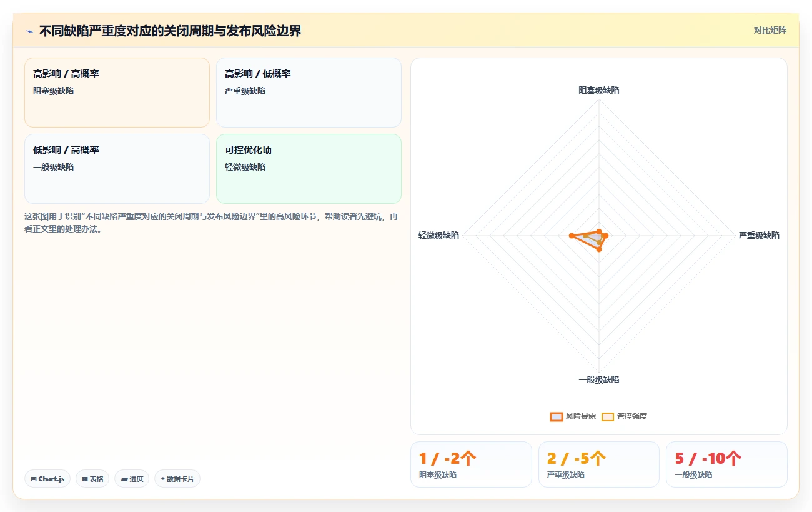Image resolution: width=812 pixels, height=512 pixels.
Task: Click 阻塞级缺陷 text in the 高影响 / 高概率 card
Action: click(53, 91)
